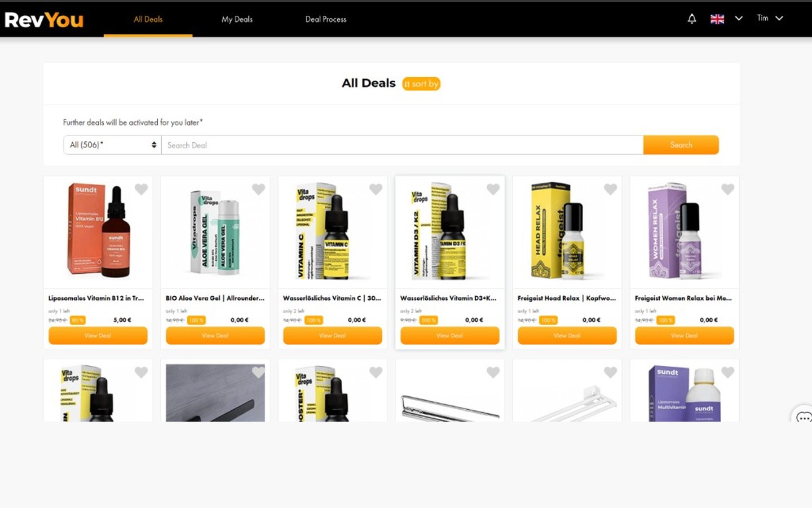Viewport: 812px width, 508px height.
Task: Click title 'BIO Aloe Vera Gel | Allrounder...'
Action: pyautogui.click(x=215, y=298)
